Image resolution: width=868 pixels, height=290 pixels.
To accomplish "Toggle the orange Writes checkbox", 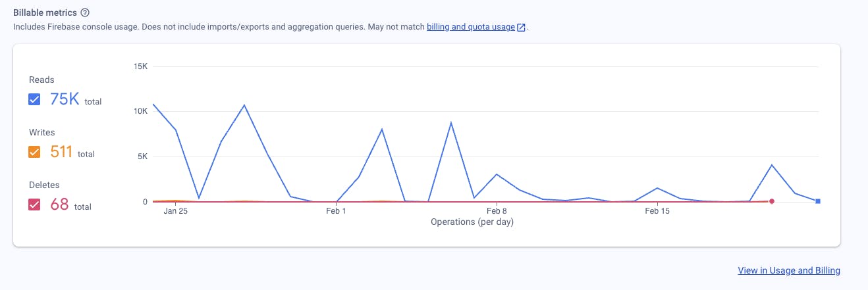I will tap(35, 153).
